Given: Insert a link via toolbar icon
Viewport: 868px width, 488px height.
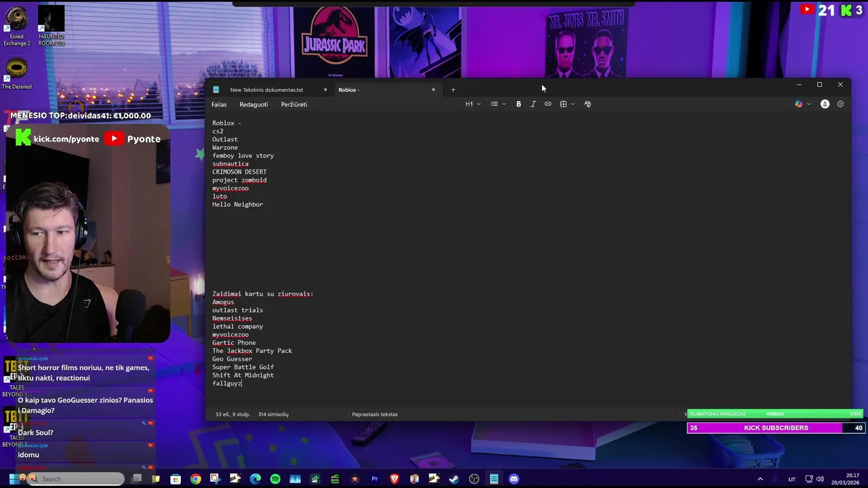Looking at the screenshot, I should click(548, 104).
